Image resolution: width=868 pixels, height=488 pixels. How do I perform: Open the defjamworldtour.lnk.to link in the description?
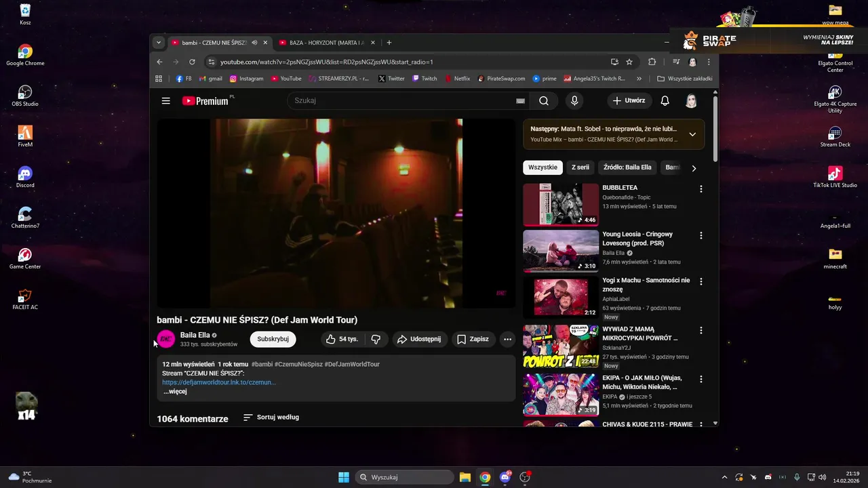[x=219, y=382]
